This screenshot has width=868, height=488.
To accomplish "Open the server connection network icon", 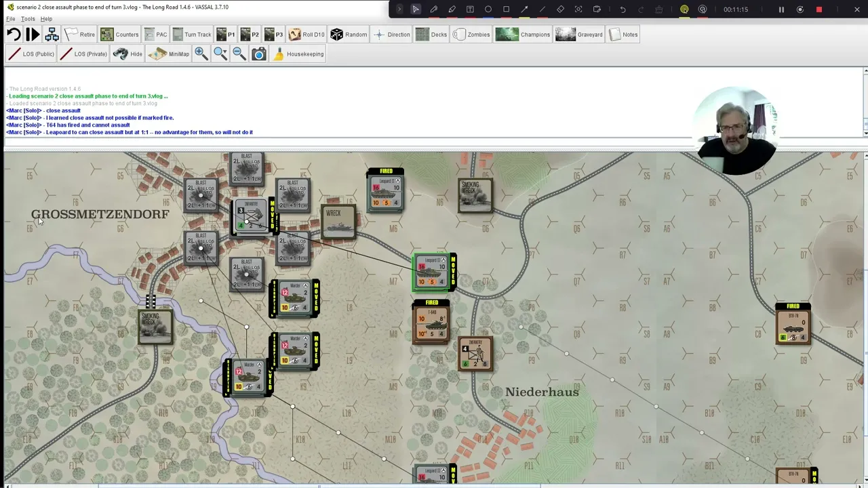I will 52,35.
